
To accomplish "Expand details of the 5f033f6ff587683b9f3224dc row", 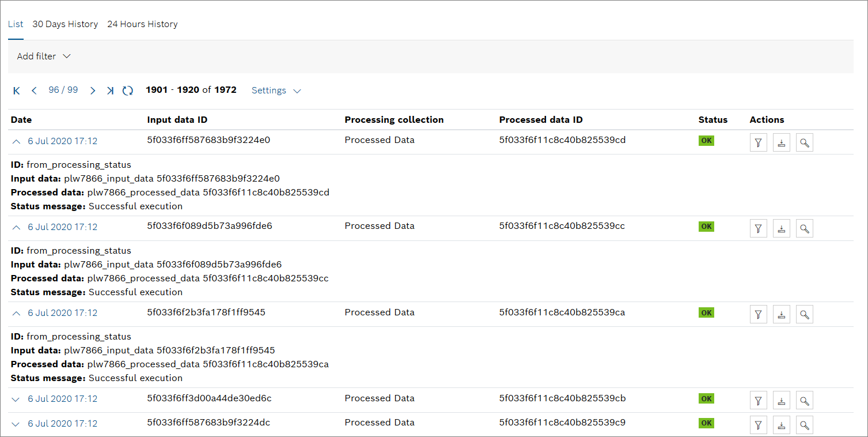I will tap(16, 424).
